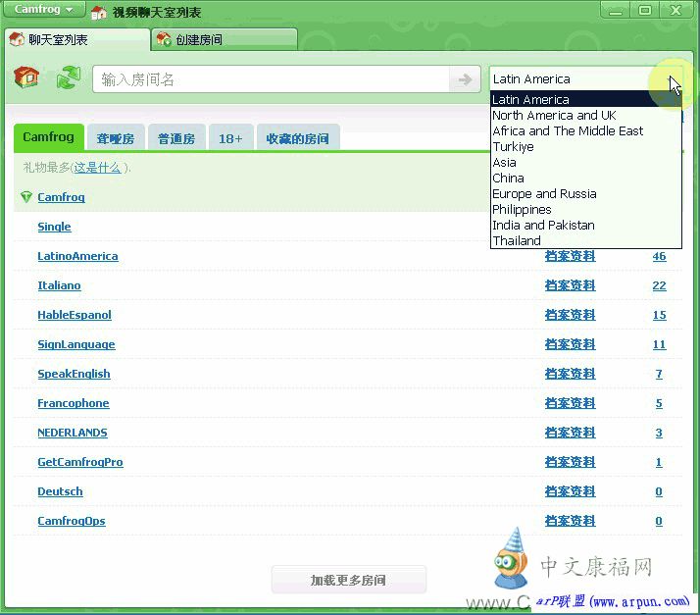This screenshot has width=700, height=615.
Task: Choose North America and UK region
Action: pyautogui.click(x=585, y=115)
